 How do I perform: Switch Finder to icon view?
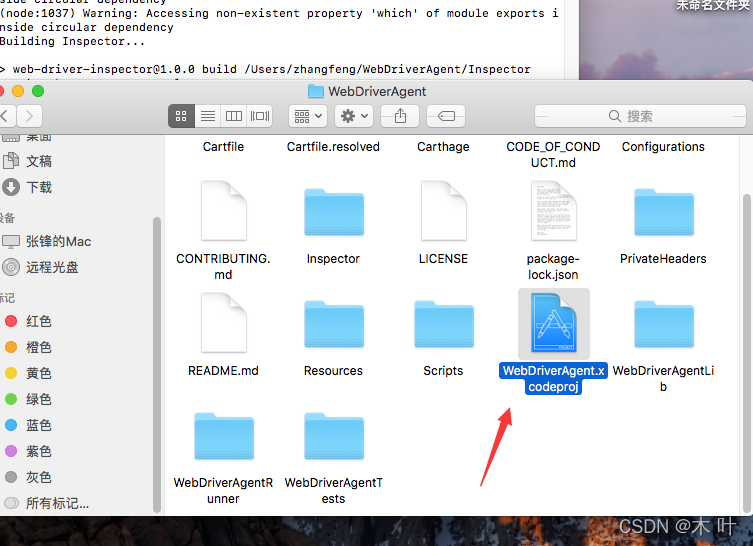pos(181,116)
